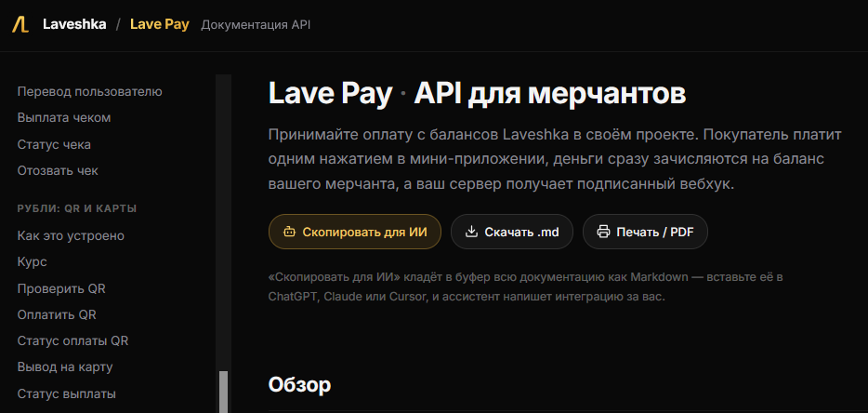Select Статус чека in sidebar
868x413 pixels.
click(54, 145)
